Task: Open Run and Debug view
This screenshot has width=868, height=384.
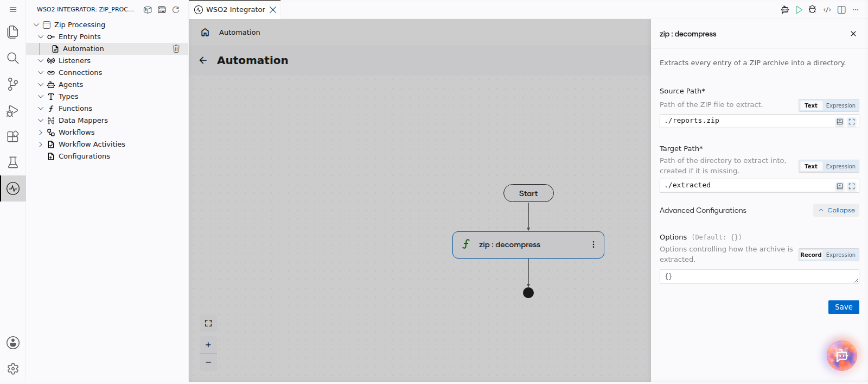Action: (x=13, y=110)
